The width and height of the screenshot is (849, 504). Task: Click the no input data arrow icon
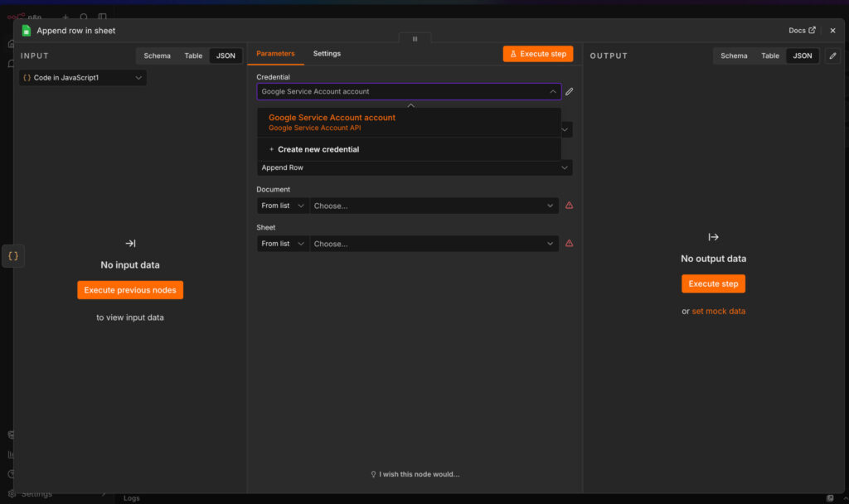(x=130, y=244)
